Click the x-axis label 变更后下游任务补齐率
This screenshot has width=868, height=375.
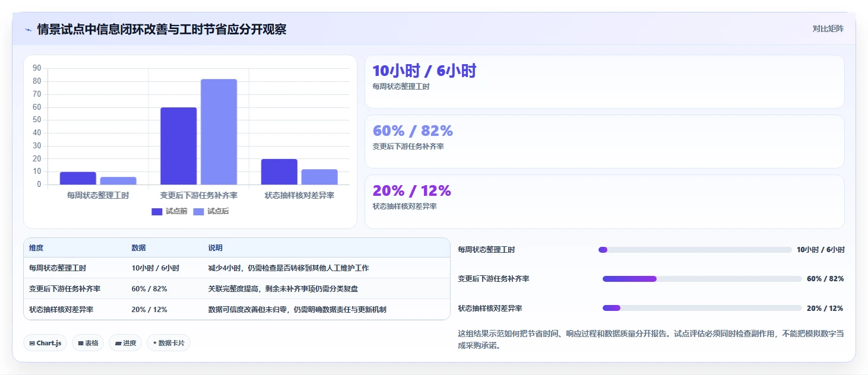point(198,195)
